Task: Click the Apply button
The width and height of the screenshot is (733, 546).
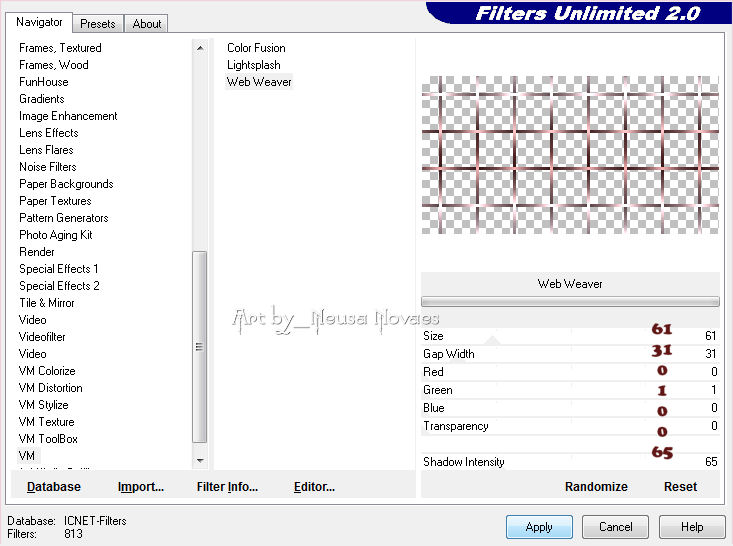Action: point(539,527)
